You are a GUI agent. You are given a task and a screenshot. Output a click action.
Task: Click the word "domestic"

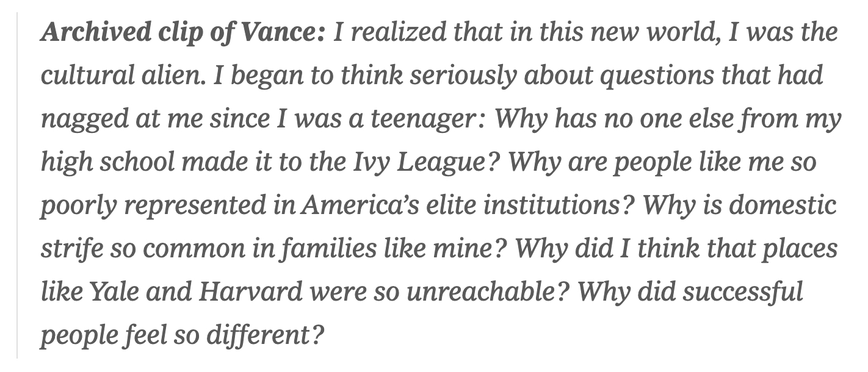click(x=783, y=206)
